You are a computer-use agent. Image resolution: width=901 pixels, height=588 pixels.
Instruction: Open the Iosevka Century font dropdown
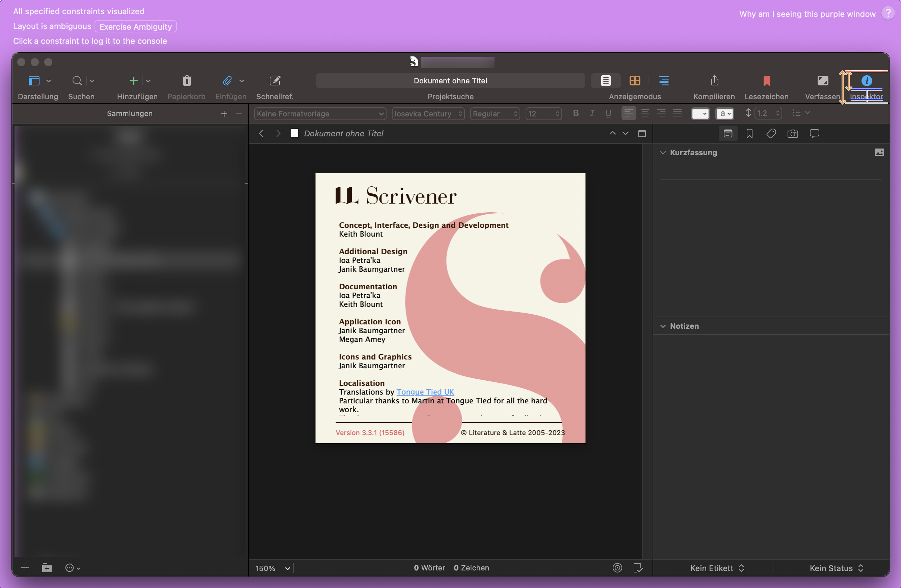428,114
